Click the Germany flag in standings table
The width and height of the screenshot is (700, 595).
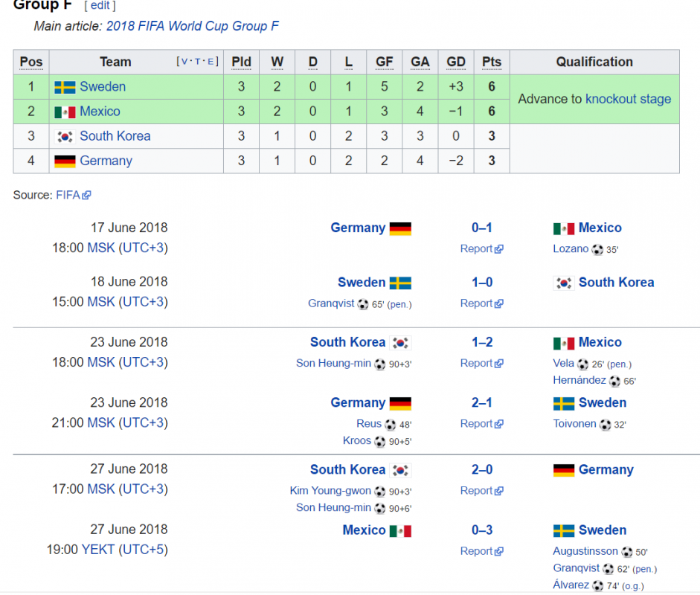65,161
